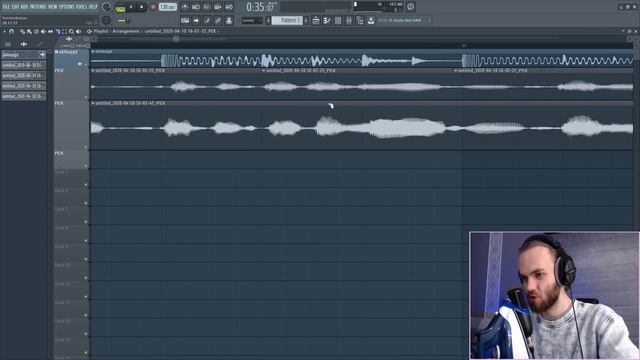640x360 pixels.
Task: Click the transport play button
Action: (131, 7)
